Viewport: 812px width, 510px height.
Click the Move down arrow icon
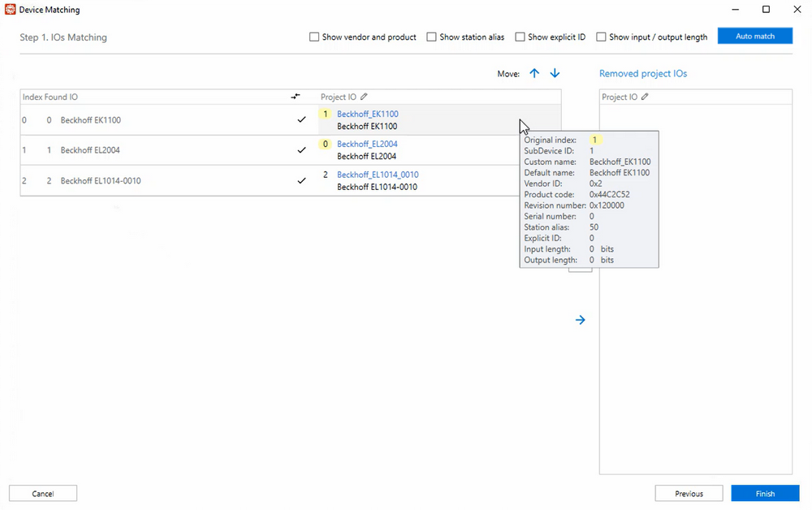(555, 73)
